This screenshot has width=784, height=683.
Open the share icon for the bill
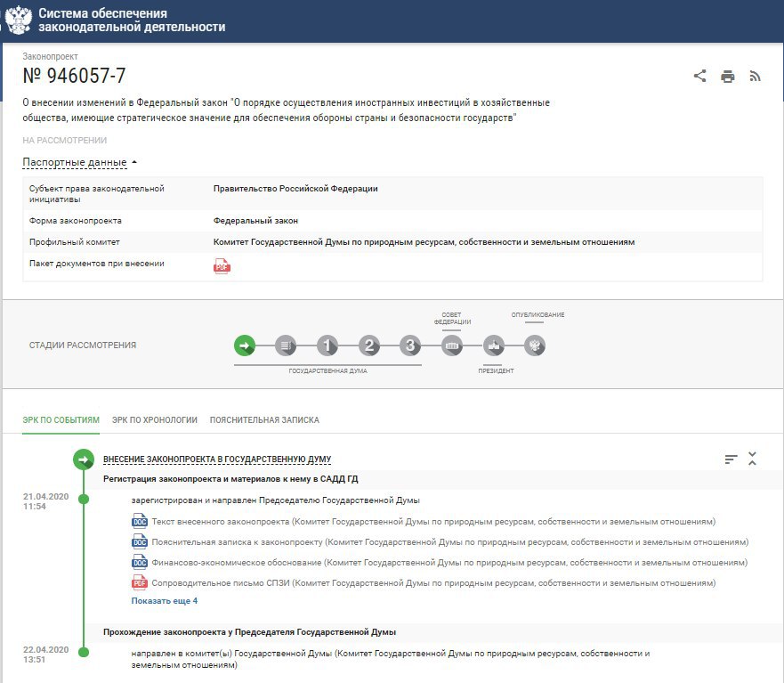(x=700, y=76)
